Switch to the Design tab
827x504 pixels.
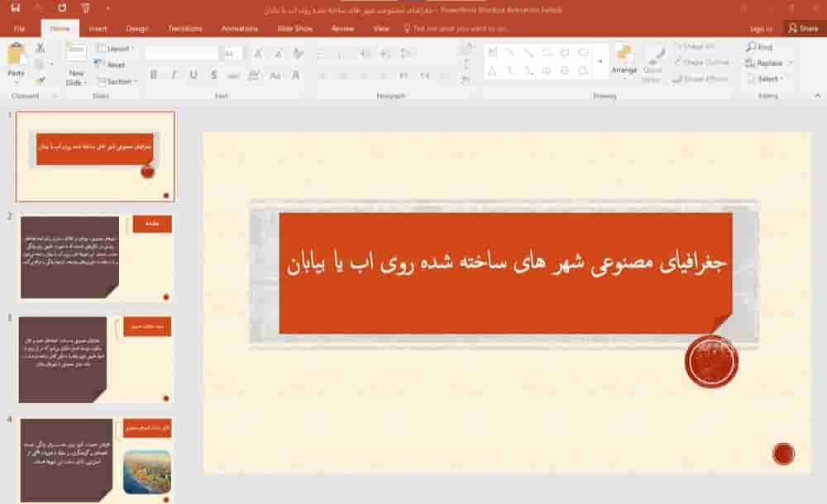point(137,28)
